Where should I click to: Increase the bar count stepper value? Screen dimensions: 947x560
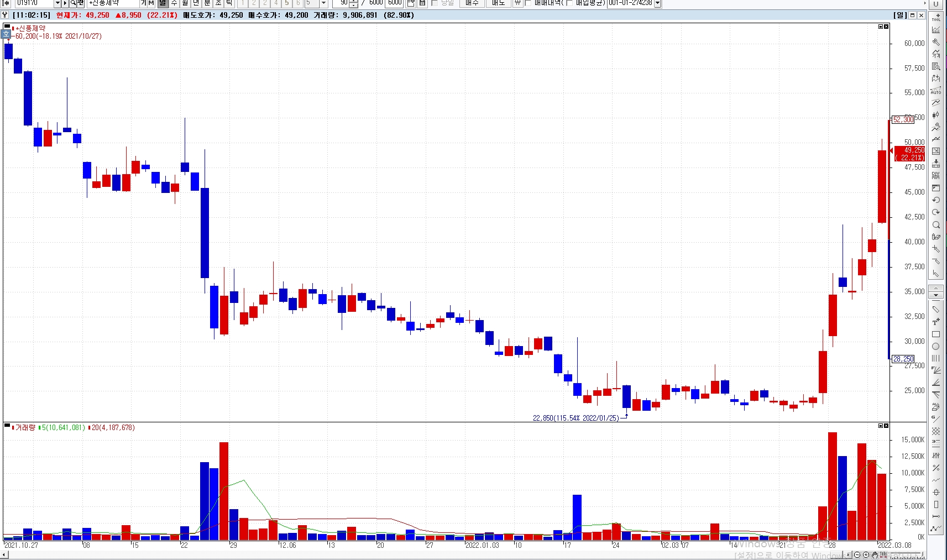pos(354,2)
